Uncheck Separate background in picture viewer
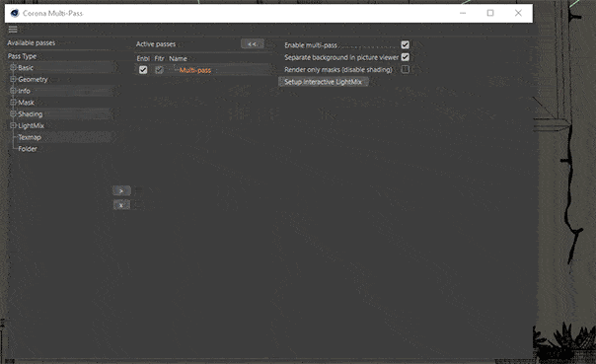Viewport: 596px width, 364px height. (406, 57)
